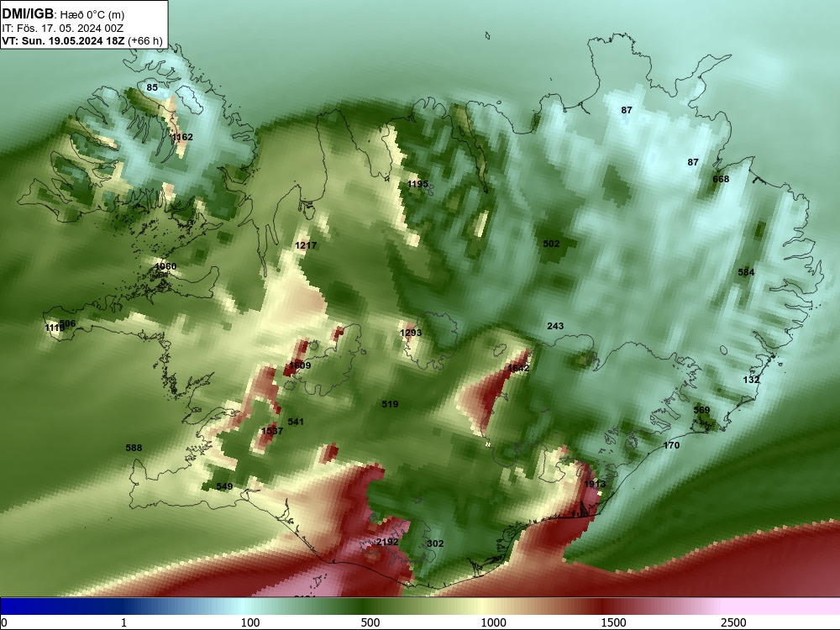The image size is (840, 630).
Task: Click the map value 2192
Action: click(387, 542)
